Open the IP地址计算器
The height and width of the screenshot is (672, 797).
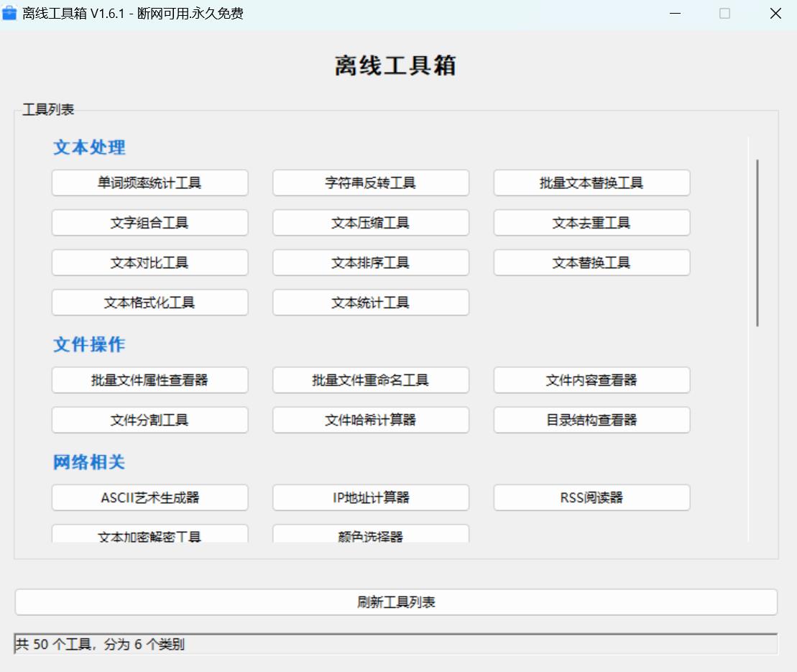tap(370, 497)
